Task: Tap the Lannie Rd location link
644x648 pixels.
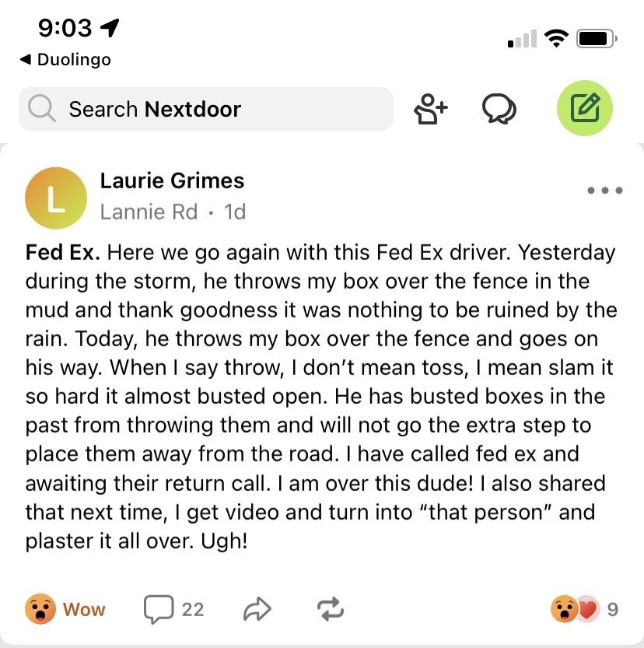Action: tap(149, 212)
